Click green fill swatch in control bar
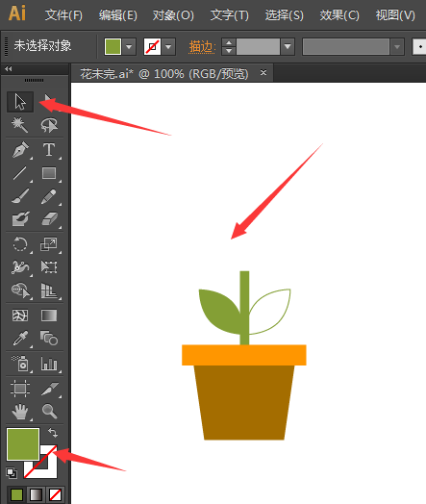Screen dimensions: 426x504 click(113, 47)
